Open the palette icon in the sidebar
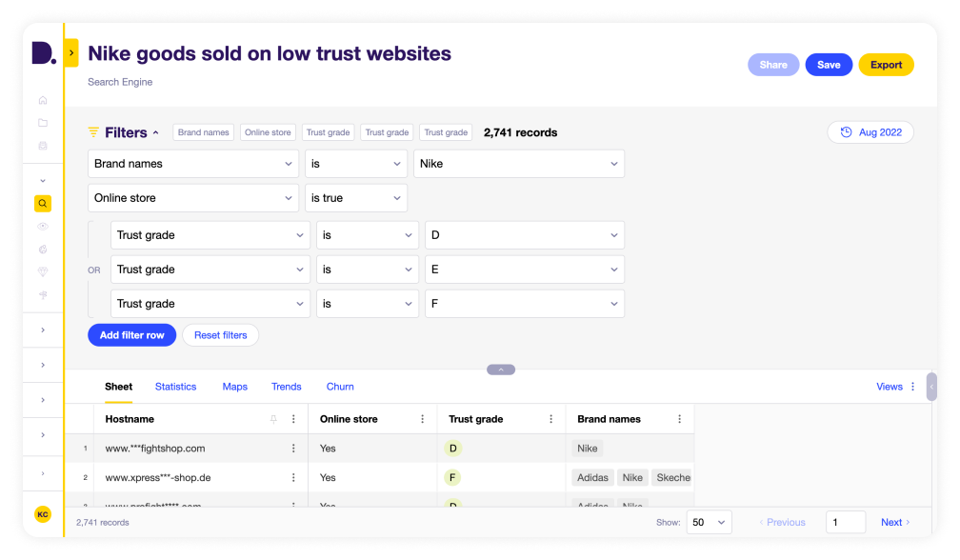Screen dimensions: 960x560 [x=43, y=250]
